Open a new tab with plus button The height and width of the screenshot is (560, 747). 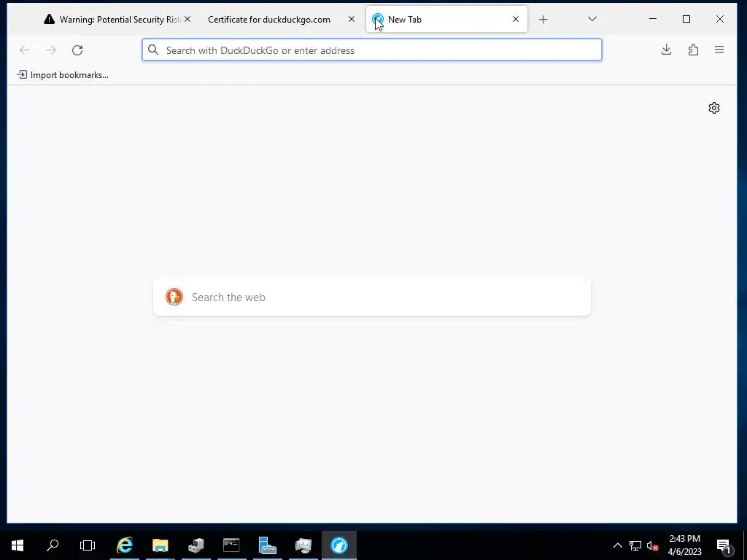tap(543, 19)
